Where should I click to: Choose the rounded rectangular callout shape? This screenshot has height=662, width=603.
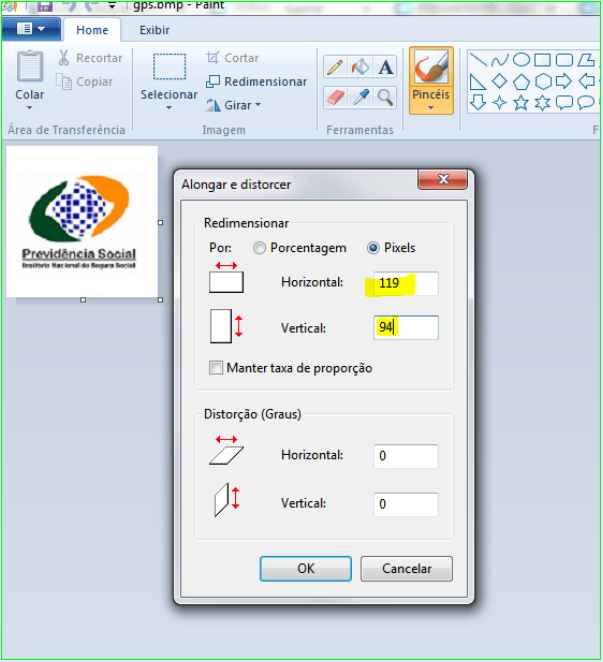point(564,103)
